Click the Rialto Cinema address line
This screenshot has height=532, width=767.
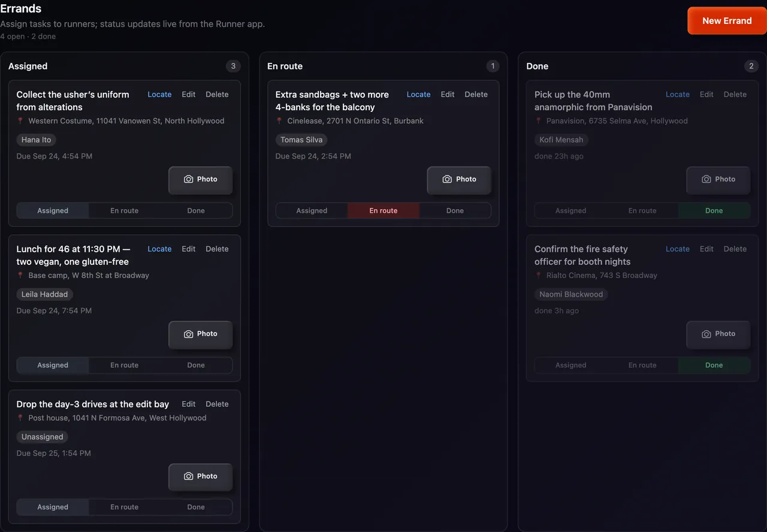[x=596, y=276]
